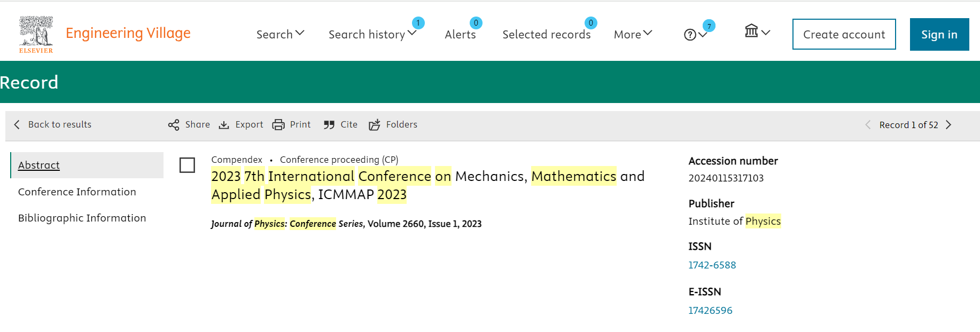Click the Sign in button

(939, 34)
